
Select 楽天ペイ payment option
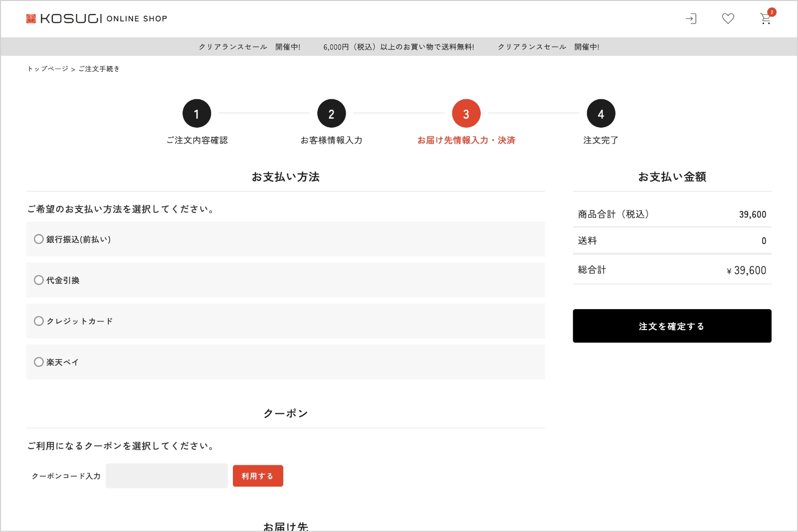tap(39, 362)
